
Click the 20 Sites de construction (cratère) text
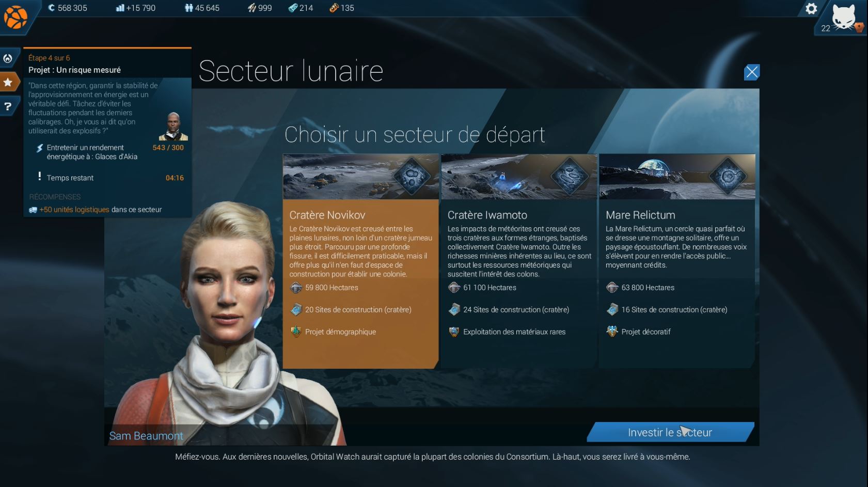358,310
